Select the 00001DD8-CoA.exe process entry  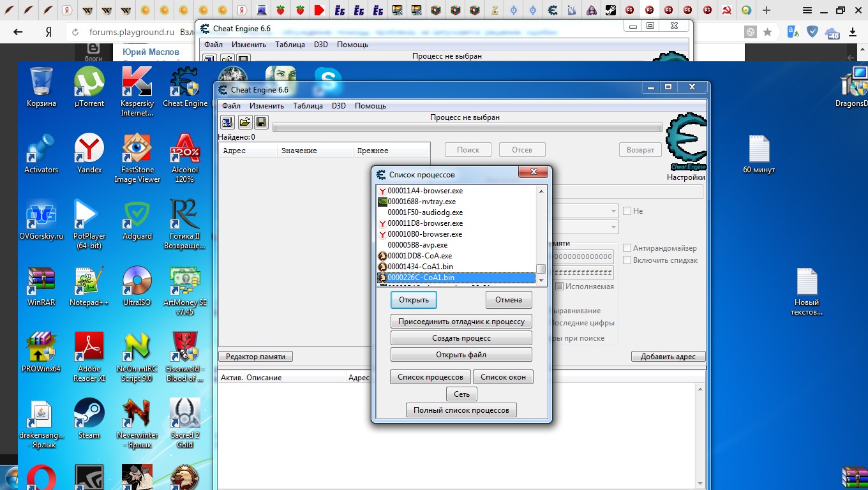coord(419,256)
